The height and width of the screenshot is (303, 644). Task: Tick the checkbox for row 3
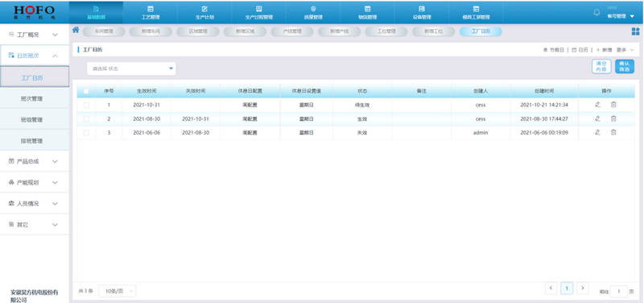[x=86, y=132]
